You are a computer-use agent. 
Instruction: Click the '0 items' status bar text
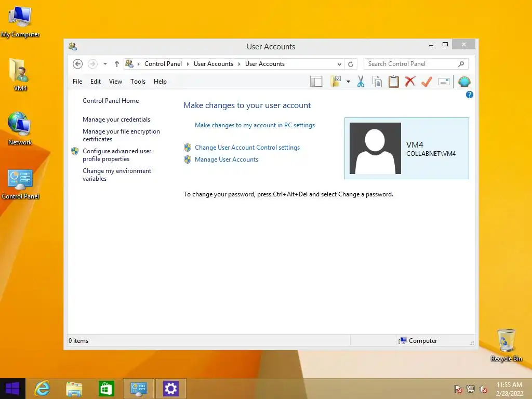click(x=78, y=341)
